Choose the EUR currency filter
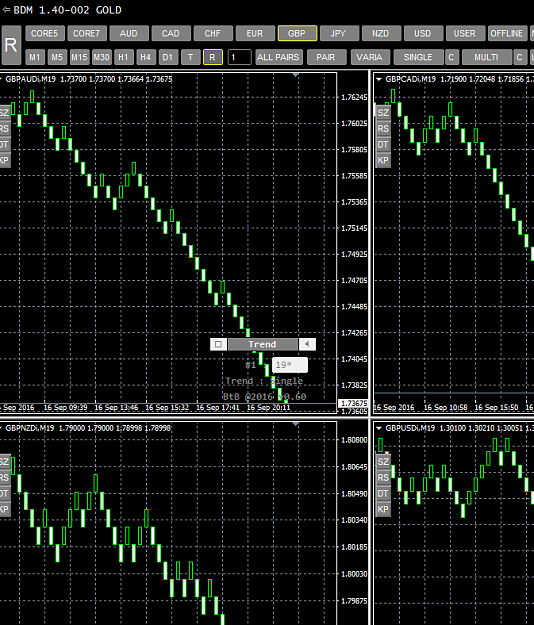534x625 pixels. click(x=255, y=33)
